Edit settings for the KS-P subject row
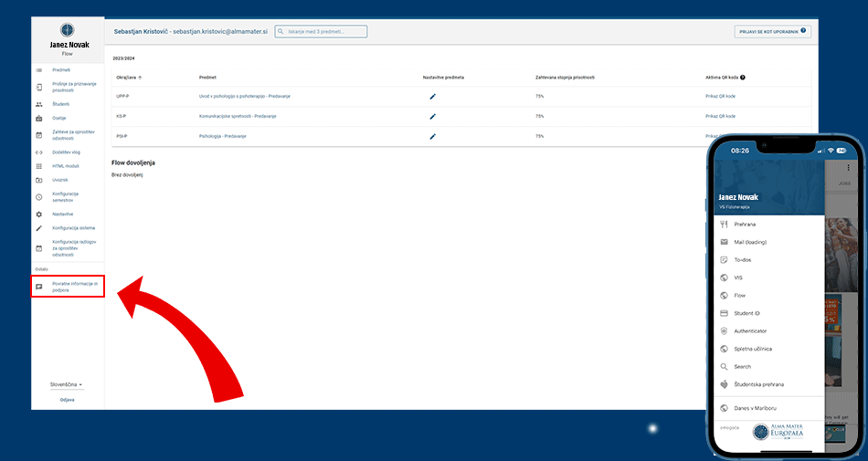 coord(432,116)
